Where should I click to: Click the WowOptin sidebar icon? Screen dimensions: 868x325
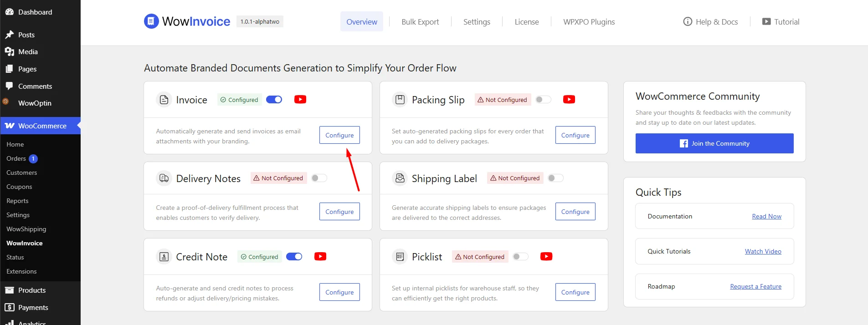[x=5, y=102]
